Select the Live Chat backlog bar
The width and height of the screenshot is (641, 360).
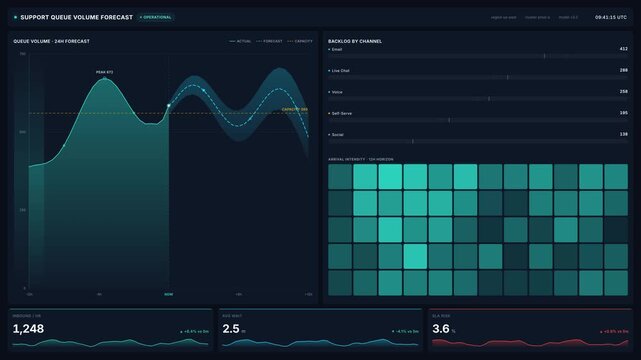(x=477, y=77)
